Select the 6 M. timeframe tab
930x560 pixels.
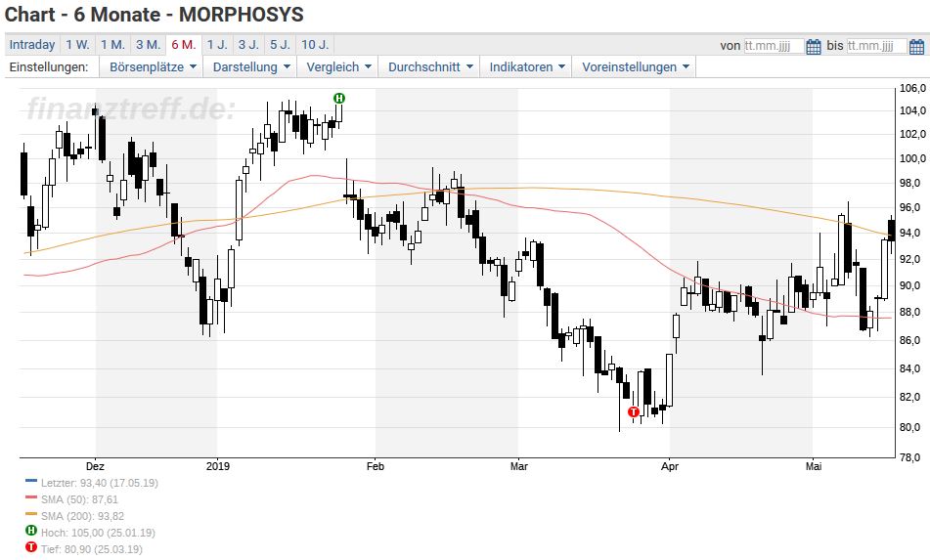point(184,44)
